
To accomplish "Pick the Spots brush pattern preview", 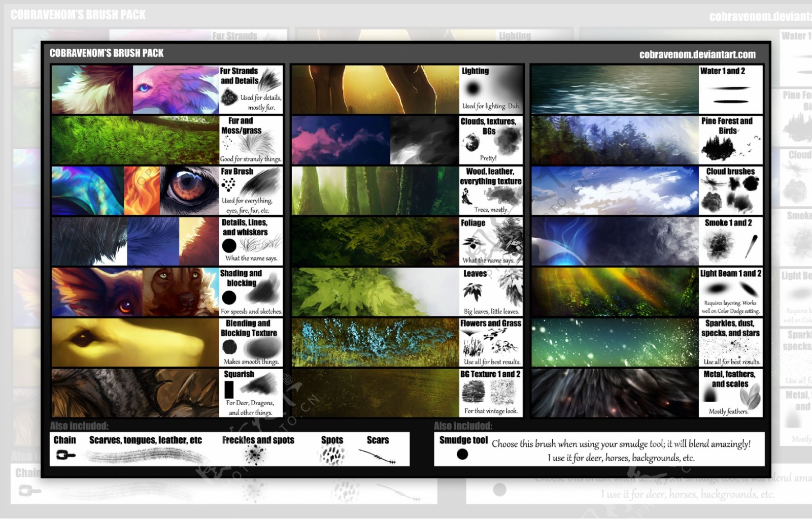I will [332, 456].
